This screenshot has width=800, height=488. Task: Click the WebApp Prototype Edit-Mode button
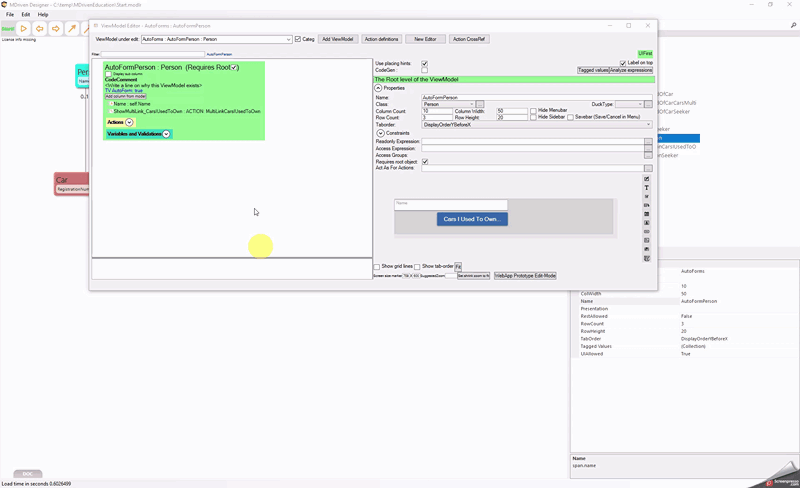click(525, 275)
